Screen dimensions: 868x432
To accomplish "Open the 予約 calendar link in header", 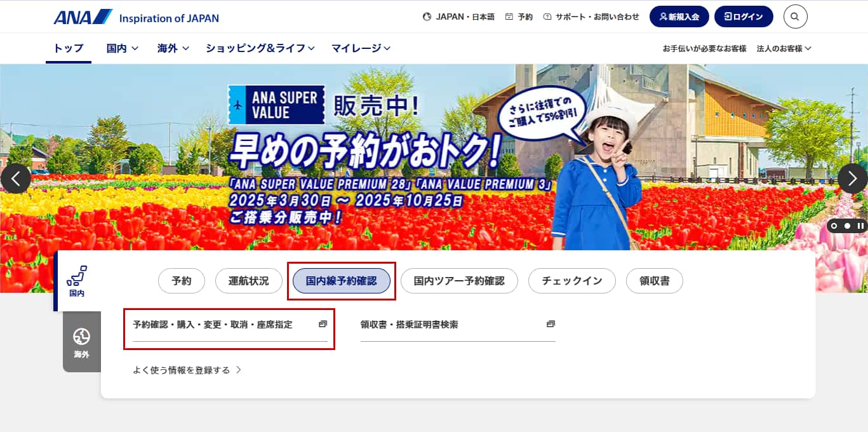I will pyautogui.click(x=519, y=17).
